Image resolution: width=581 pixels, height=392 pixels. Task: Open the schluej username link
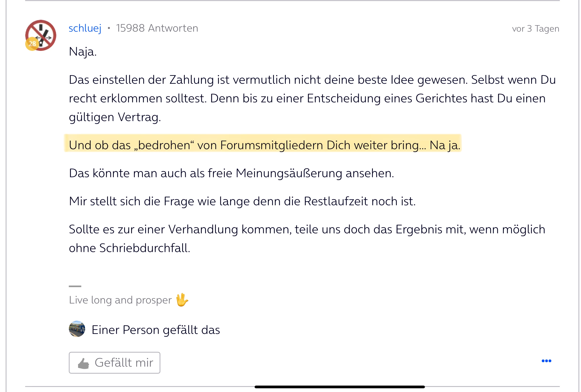click(x=85, y=28)
